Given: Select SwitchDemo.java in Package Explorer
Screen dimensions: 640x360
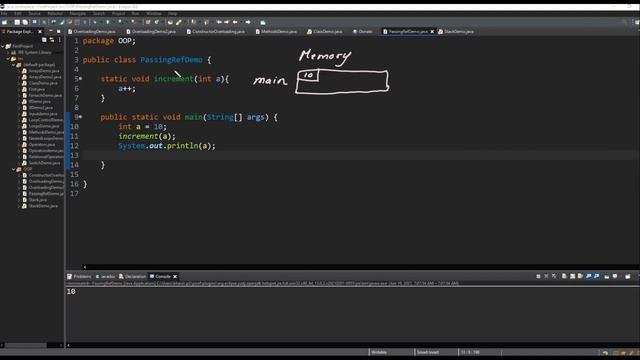Looking at the screenshot, I should (x=44, y=163).
